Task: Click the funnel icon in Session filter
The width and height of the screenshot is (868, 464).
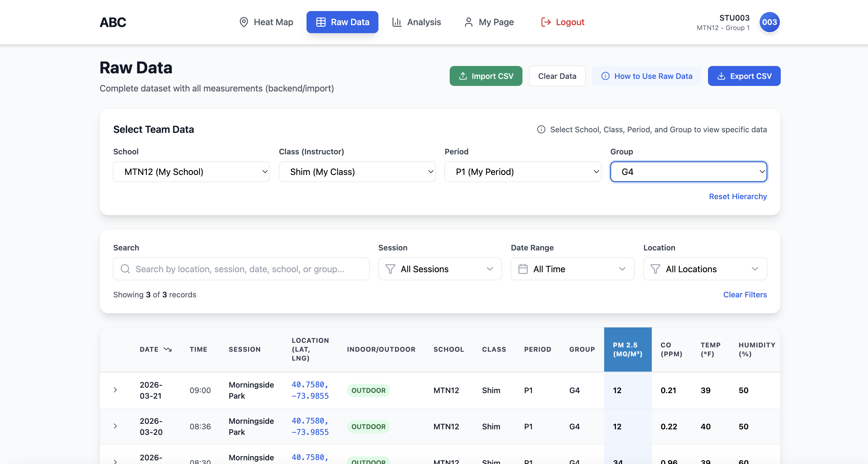Action: (390, 269)
